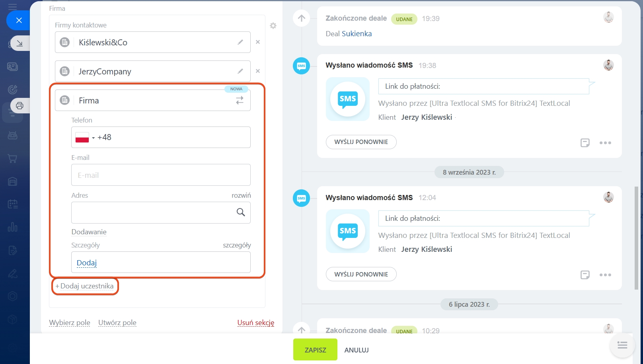Click the floating list menu button bottom right

point(622,345)
